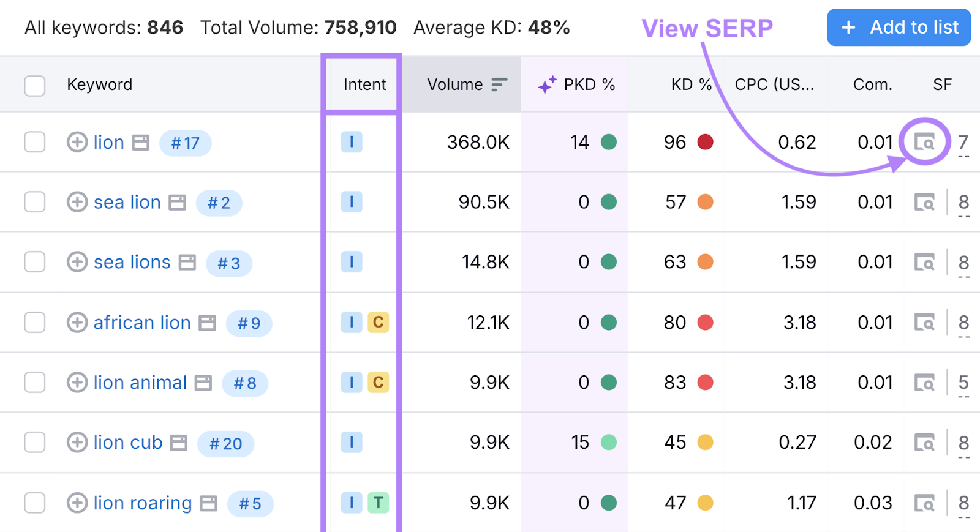The image size is (980, 532).
Task: Click the plus icon beside sea lions keyword
Action: (77, 262)
